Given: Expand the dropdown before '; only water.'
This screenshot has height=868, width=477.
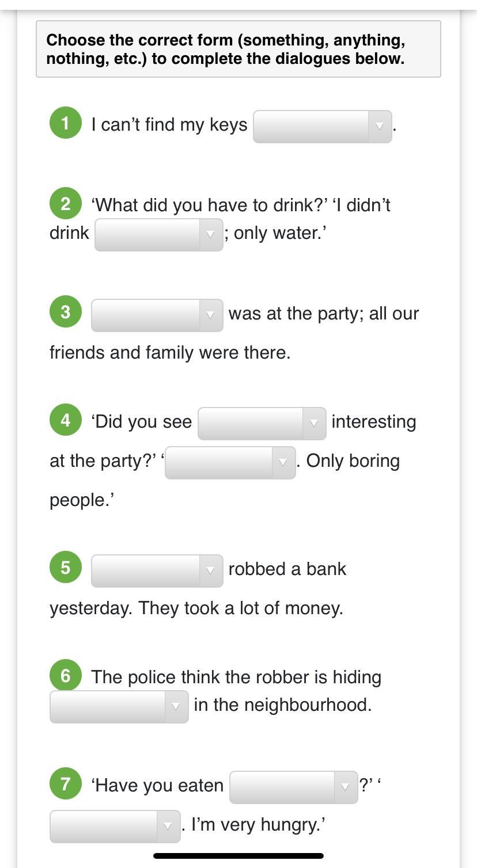Looking at the screenshot, I should (158, 235).
